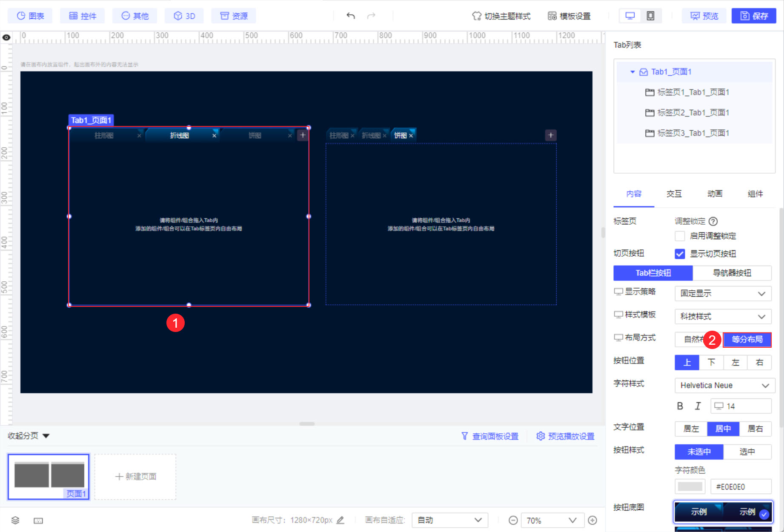Open the 资源 resources menu
Image resolution: width=784 pixels, height=532 pixels.
(x=234, y=16)
